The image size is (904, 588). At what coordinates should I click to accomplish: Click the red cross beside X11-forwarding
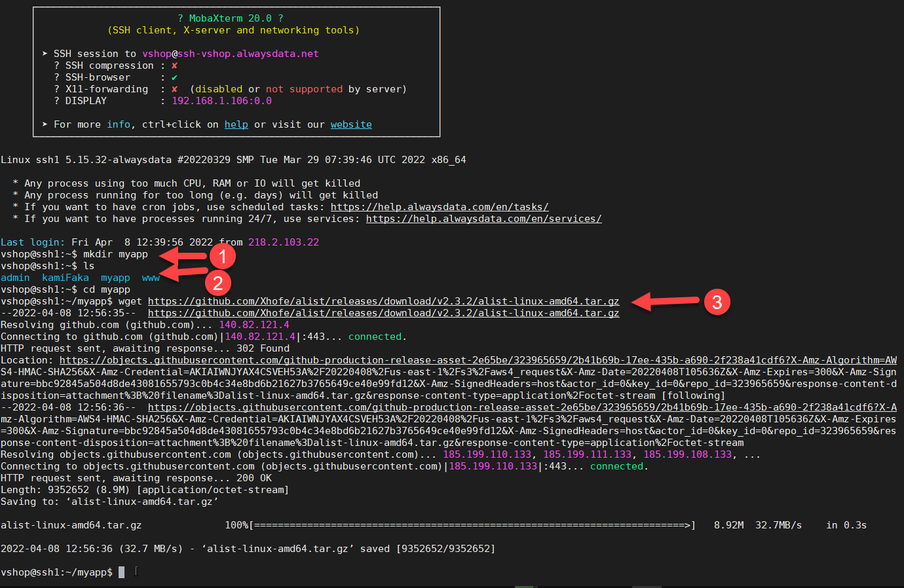174,89
